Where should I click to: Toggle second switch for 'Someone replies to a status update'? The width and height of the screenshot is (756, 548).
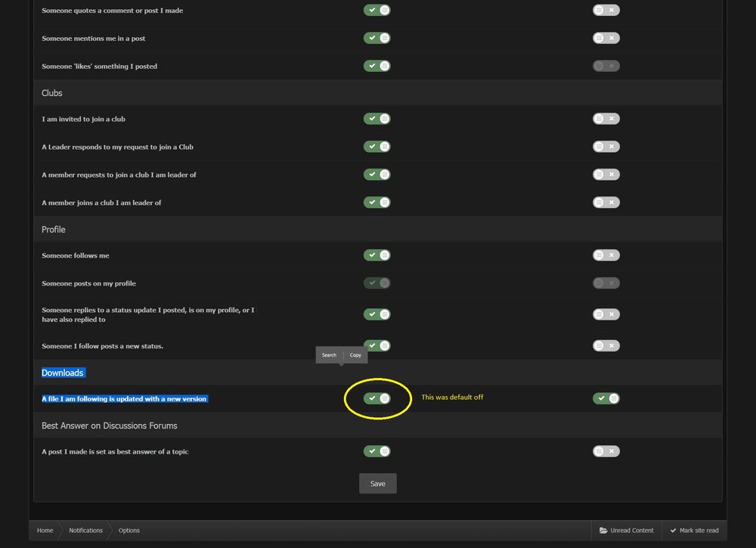click(606, 314)
